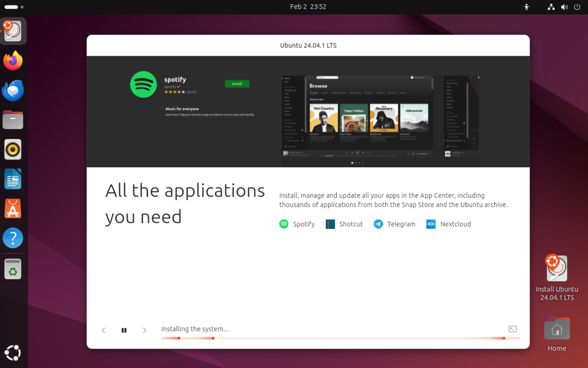The image size is (588, 368).
Task: Open the Home folder desktop icon
Action: tap(557, 329)
